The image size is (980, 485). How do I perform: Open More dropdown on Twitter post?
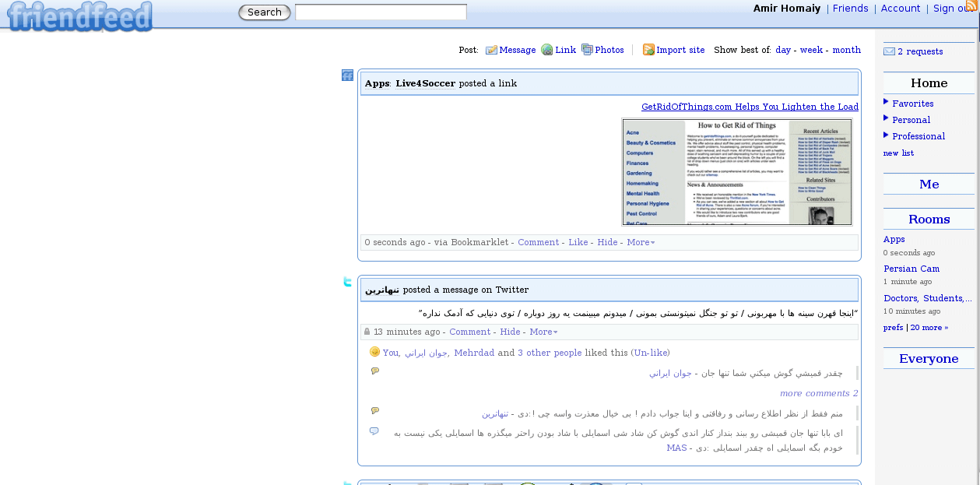tap(543, 332)
